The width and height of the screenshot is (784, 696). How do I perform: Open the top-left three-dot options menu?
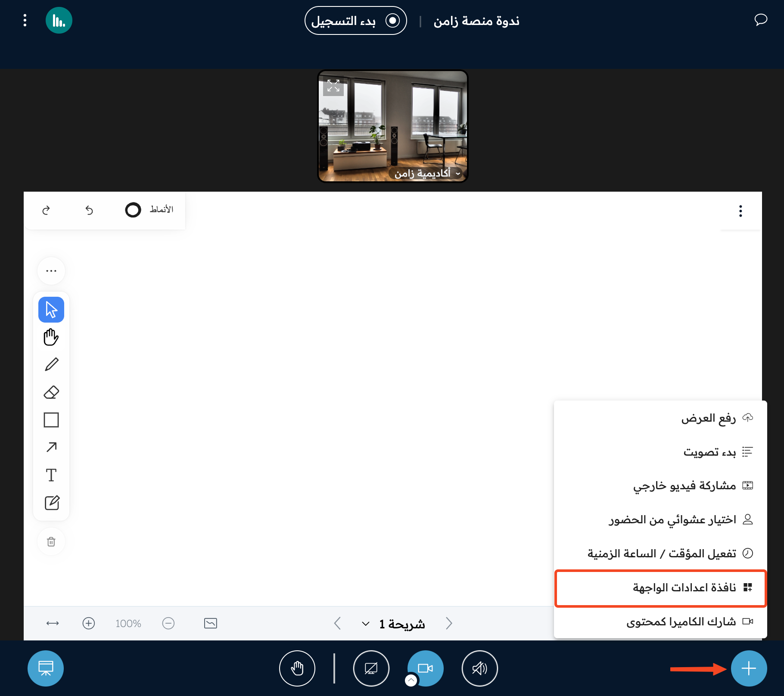(x=25, y=20)
